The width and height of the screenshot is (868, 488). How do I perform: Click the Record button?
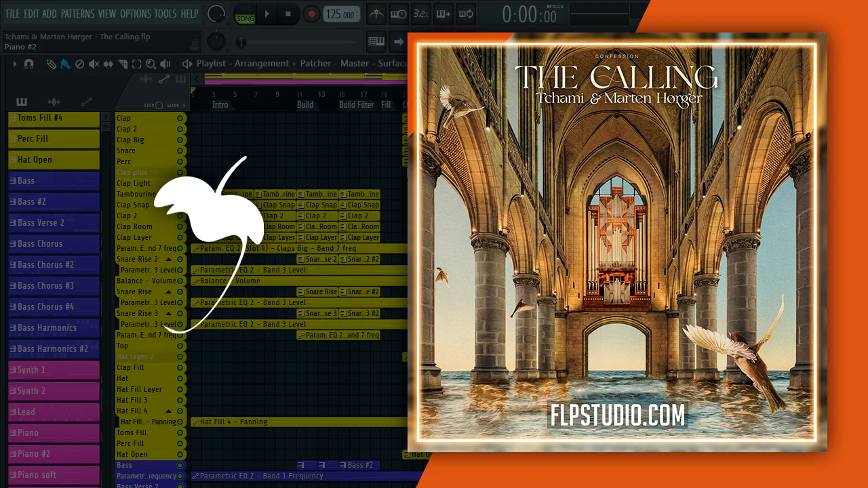311,14
